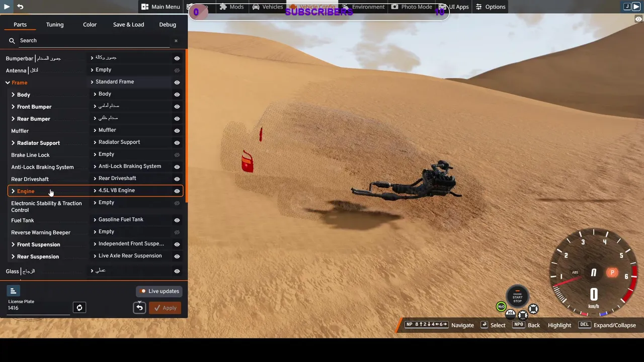Expand the Front Suspension tree node

coord(13,244)
